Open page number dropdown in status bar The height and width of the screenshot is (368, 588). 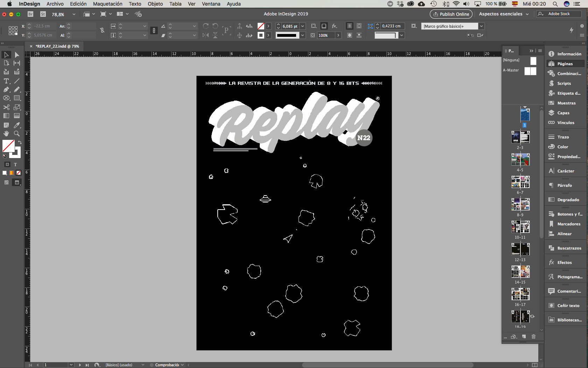coord(71,365)
